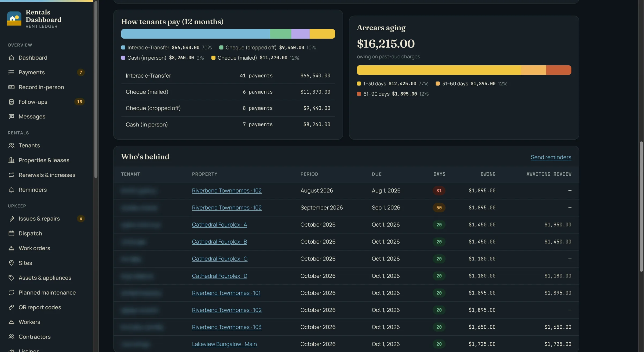Click the $16,215.00 arrears total

point(386,44)
